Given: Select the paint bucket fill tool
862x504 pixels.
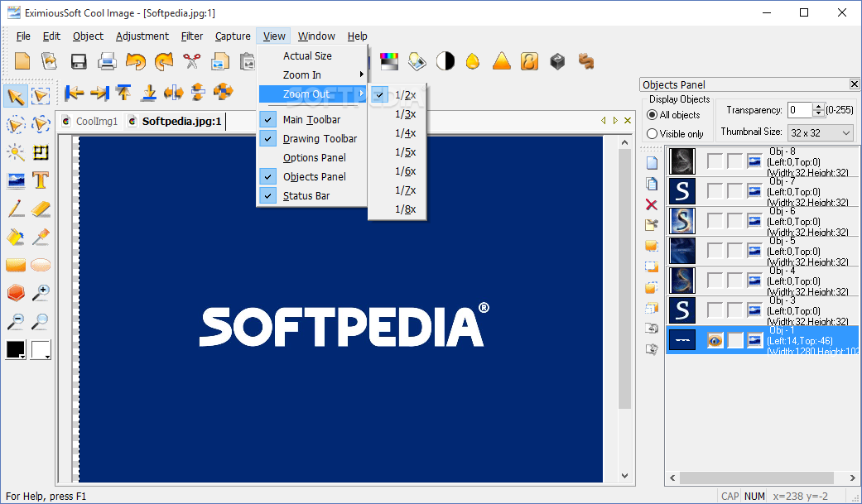Looking at the screenshot, I should coord(16,237).
